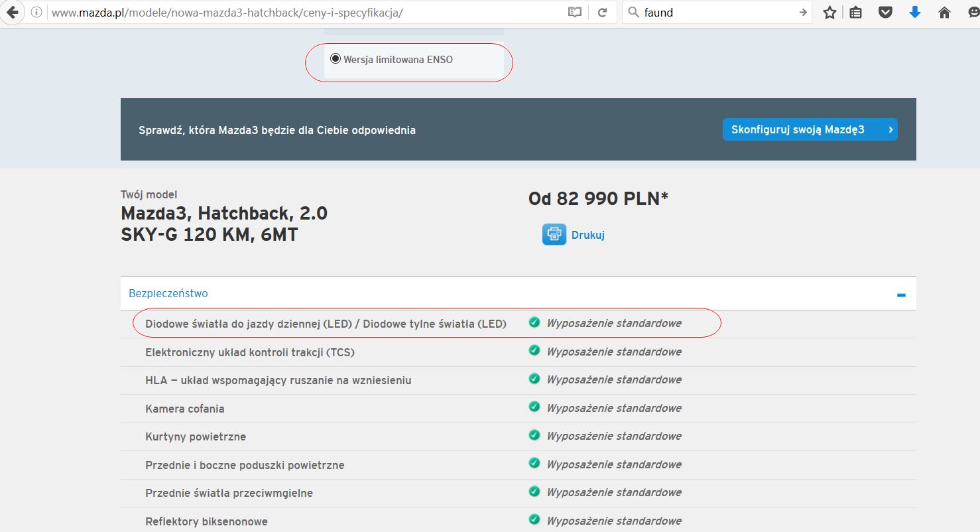Open downloads with blue arrow icon
The height and width of the screenshot is (532, 980).
915,13
